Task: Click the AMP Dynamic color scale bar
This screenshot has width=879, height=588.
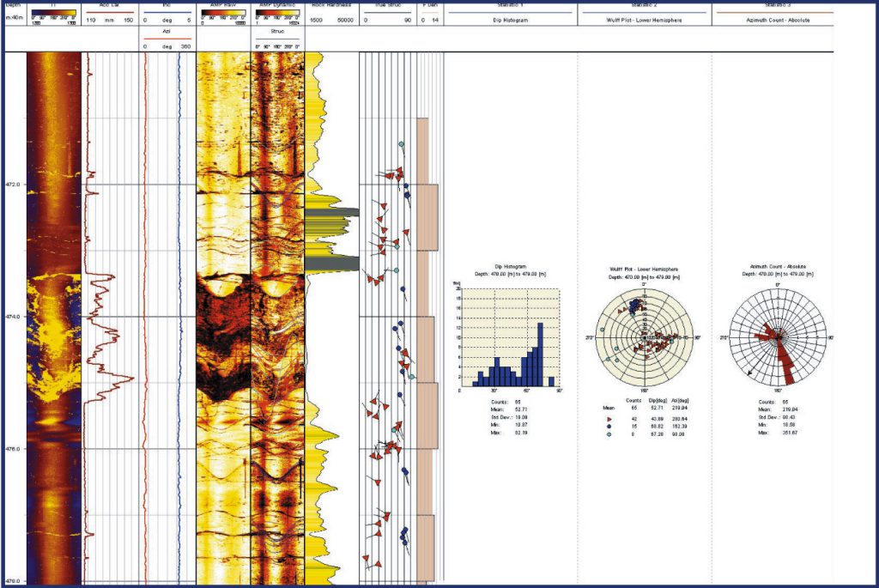Action: [x=277, y=12]
